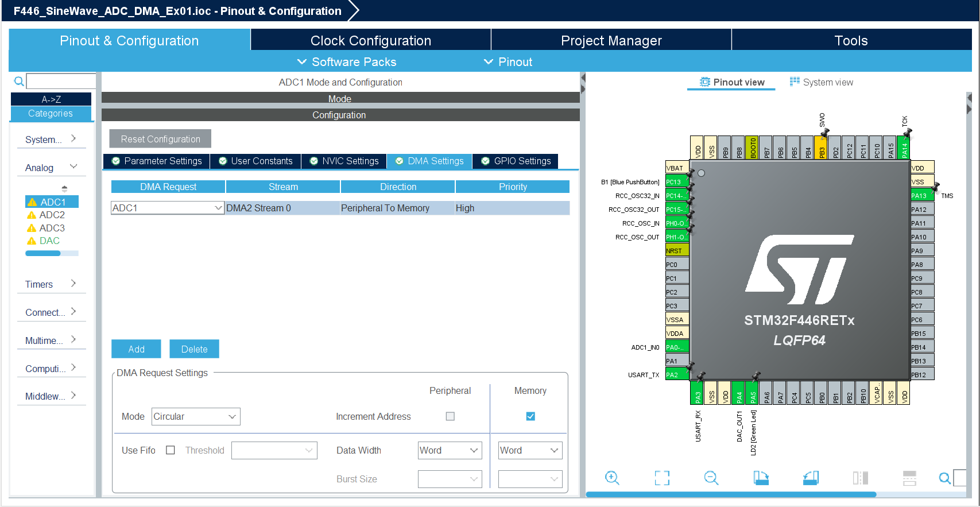This screenshot has height=507, width=980.
Task: Open the Peripheral Burst Size dropdown
Action: 450,479
